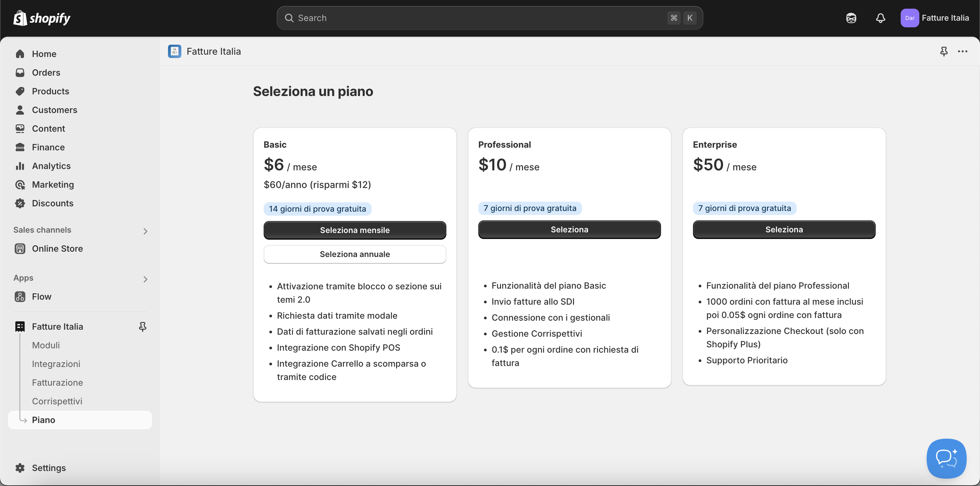Select the Enterprise plan
980x486 pixels.
coord(784,229)
